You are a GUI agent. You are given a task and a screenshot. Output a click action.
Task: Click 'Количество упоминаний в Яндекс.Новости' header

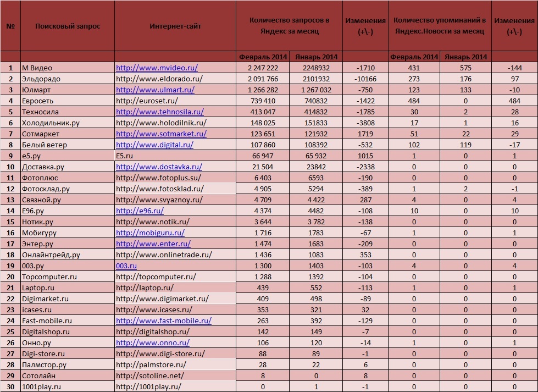440,26
